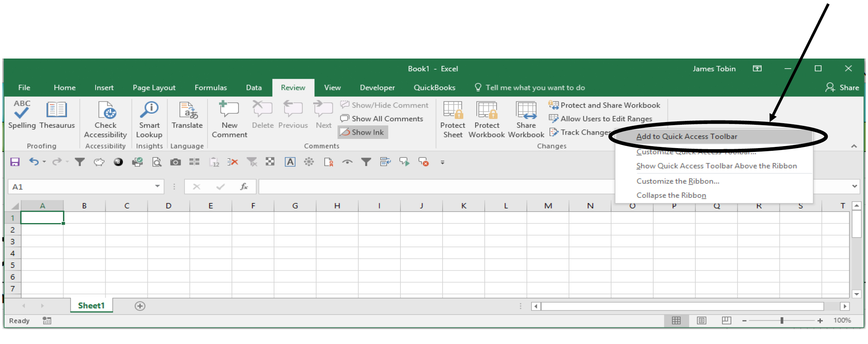Toggle the Show Ink button
The width and height of the screenshot is (868, 344).
point(363,132)
